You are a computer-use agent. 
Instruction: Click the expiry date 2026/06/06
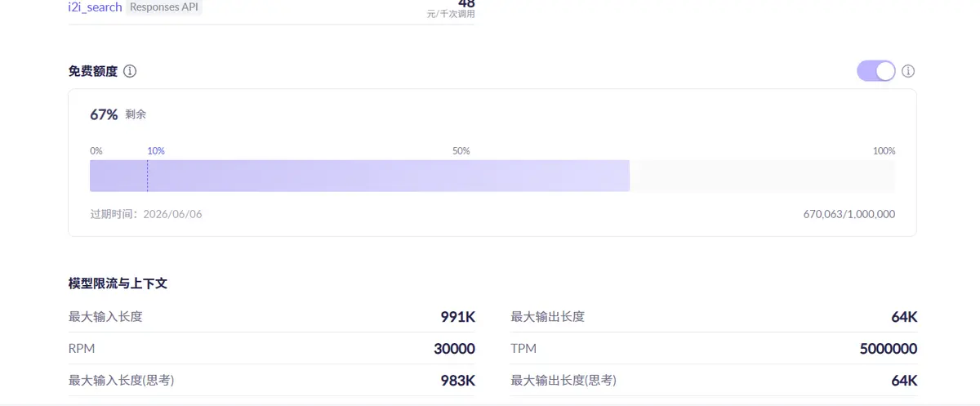coord(172,214)
